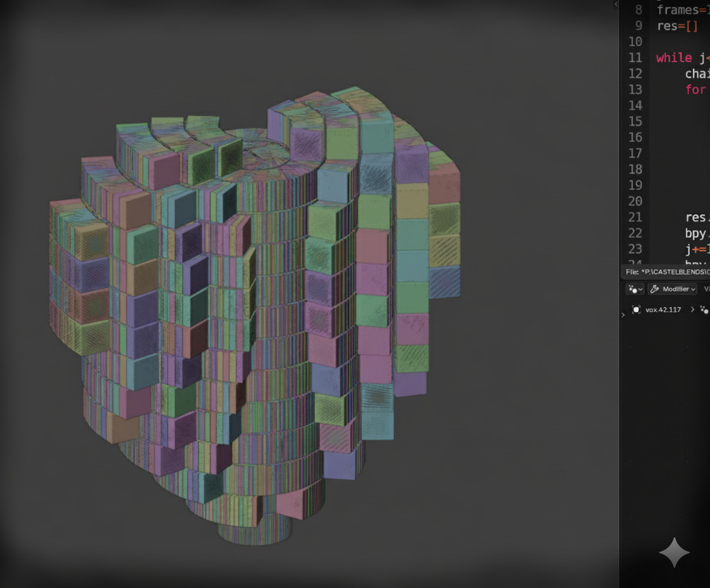
Task: Click the 'for' keyword in script
Action: pyautogui.click(x=695, y=89)
